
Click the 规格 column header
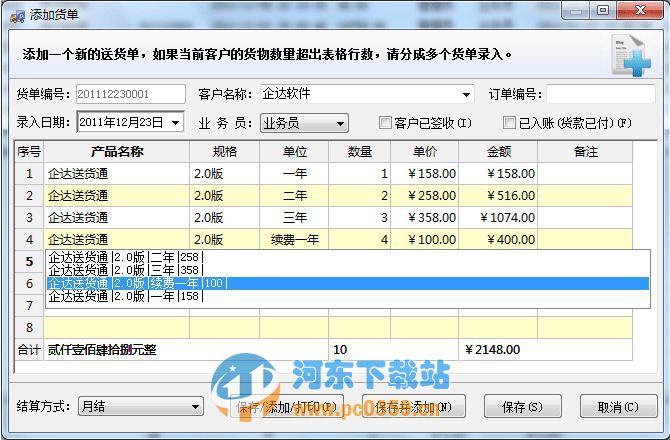click(224, 152)
